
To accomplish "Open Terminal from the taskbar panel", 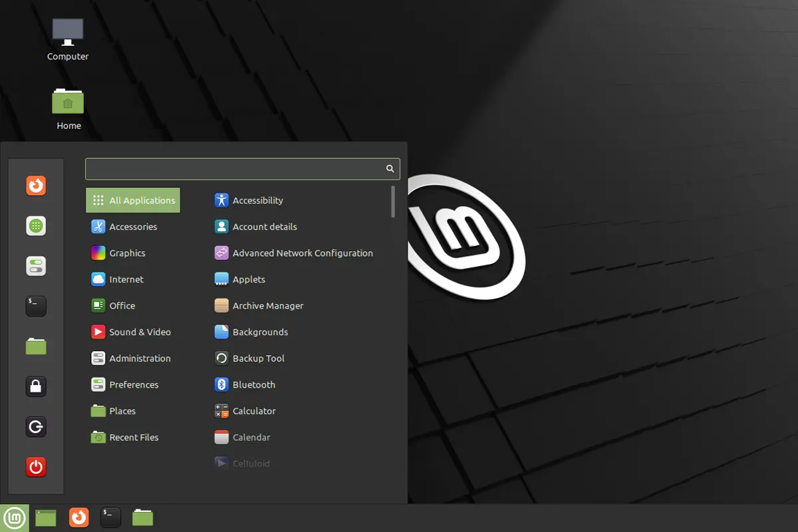I will pyautogui.click(x=110, y=517).
